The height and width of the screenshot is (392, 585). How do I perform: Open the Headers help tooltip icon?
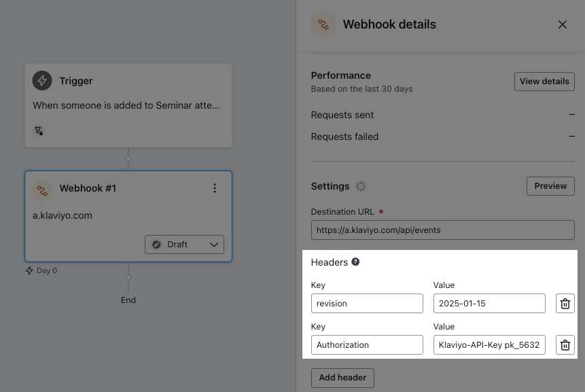[355, 262]
